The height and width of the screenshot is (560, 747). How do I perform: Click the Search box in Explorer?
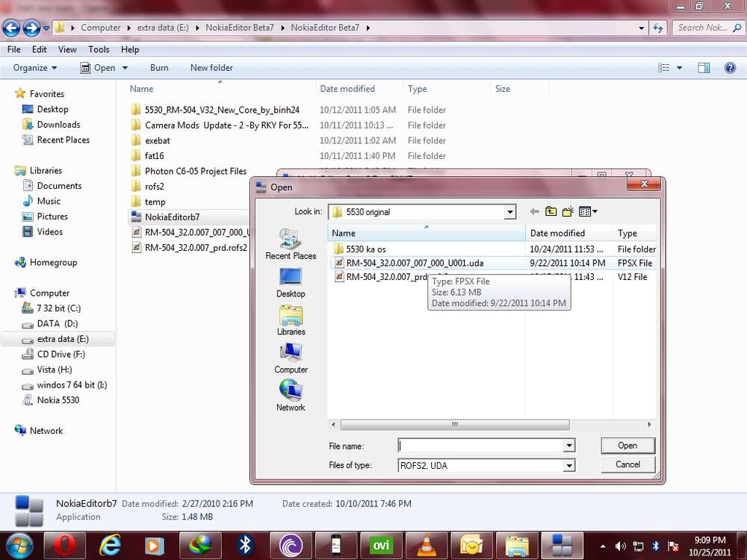coord(708,28)
